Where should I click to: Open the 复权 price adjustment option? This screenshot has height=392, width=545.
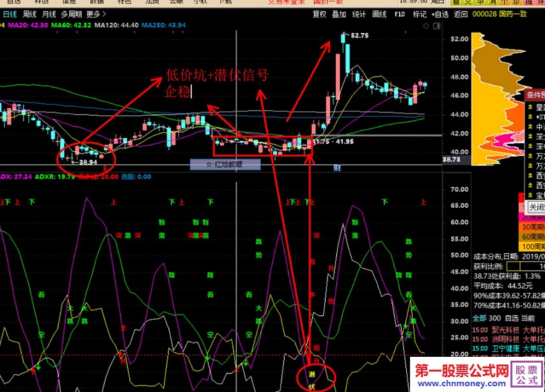pos(319,14)
